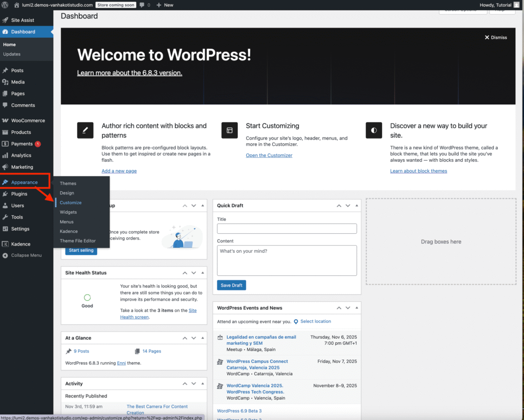Screen dimensions: 524x420
Task: Click the Analytics bar chart icon
Action: click(5, 156)
